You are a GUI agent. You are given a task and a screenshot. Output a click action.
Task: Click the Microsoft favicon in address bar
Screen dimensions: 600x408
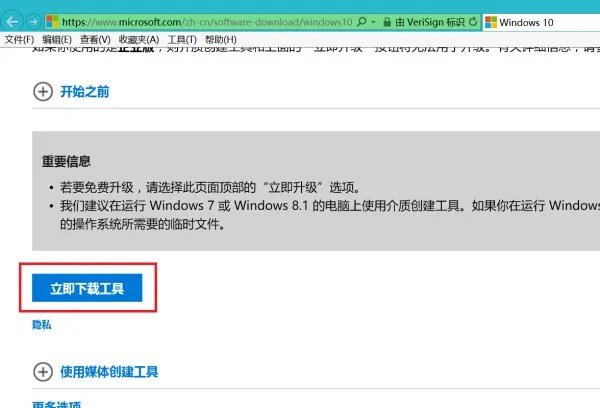coord(52,22)
